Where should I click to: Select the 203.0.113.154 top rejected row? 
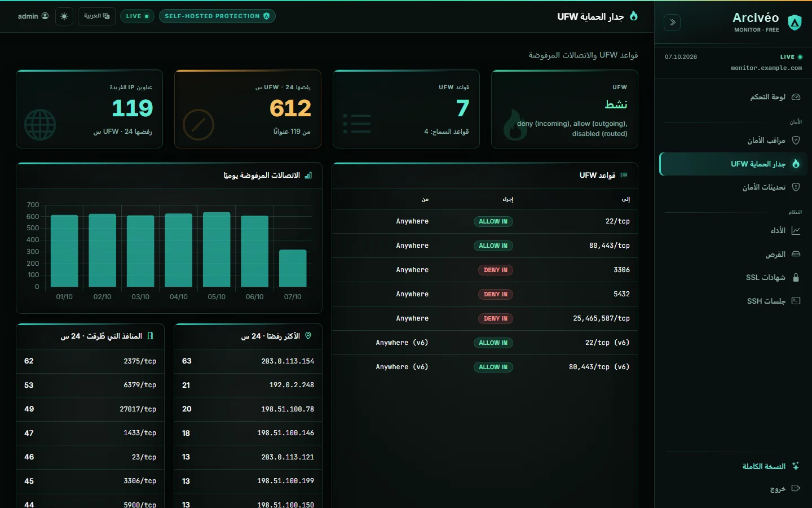tap(248, 361)
